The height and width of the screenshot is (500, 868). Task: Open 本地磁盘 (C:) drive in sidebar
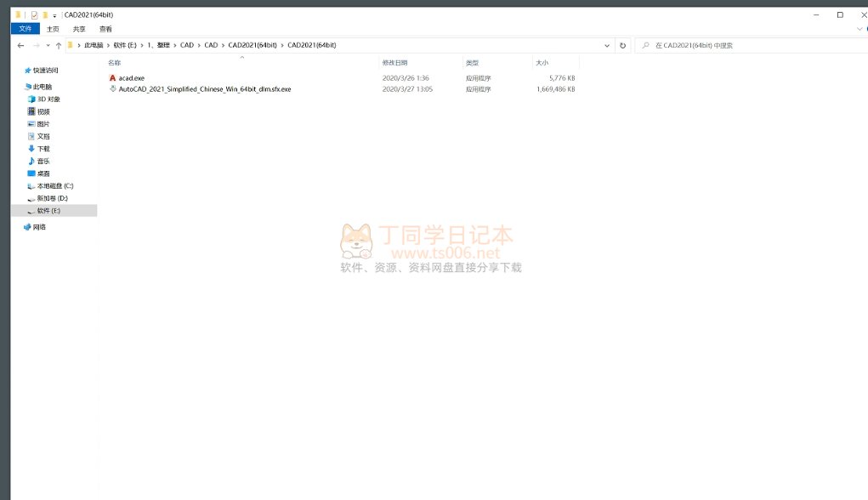[54, 186]
